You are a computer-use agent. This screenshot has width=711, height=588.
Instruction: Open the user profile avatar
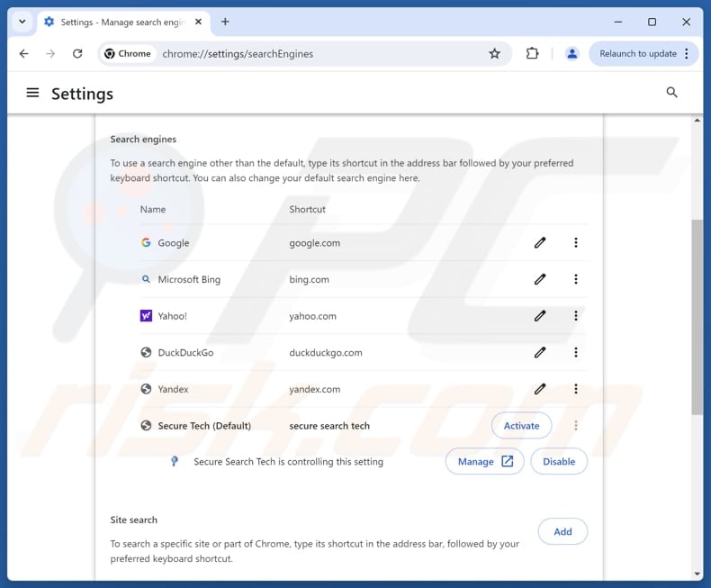[x=571, y=53]
